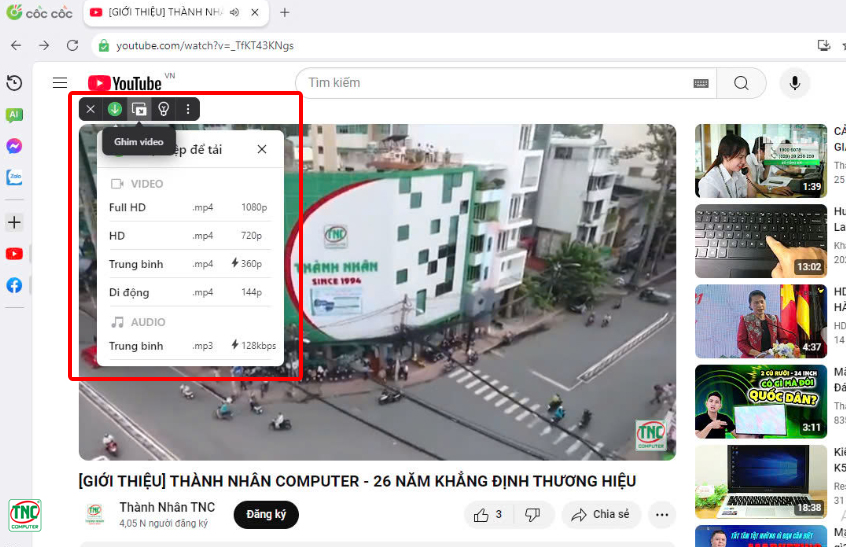Viewport: 846px width, 547px height.
Task: Close the Cốc Cốc video toolbar
Action: [91, 110]
